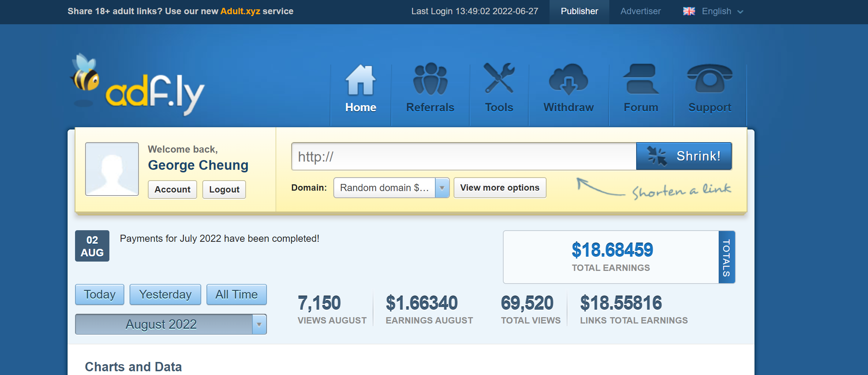
Task: Show Yesterday's statistics
Action: pos(165,294)
